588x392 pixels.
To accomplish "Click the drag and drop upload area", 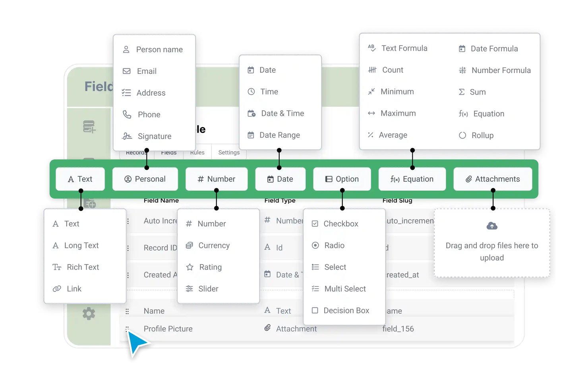I will pyautogui.click(x=492, y=243).
